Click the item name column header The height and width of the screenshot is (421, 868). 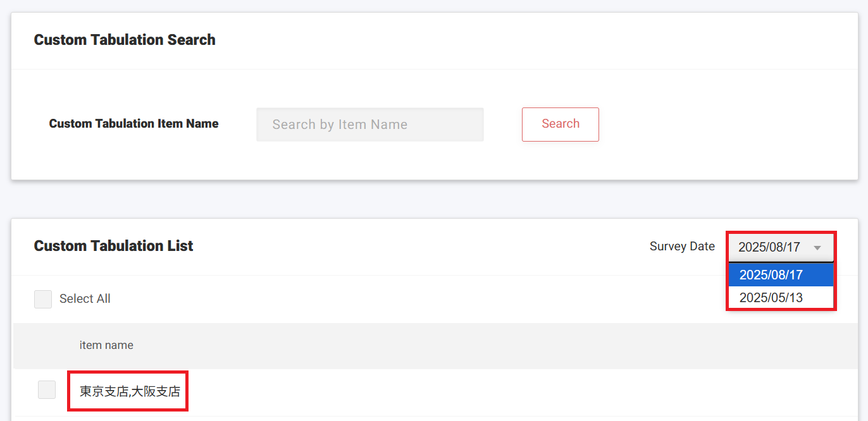tap(106, 345)
